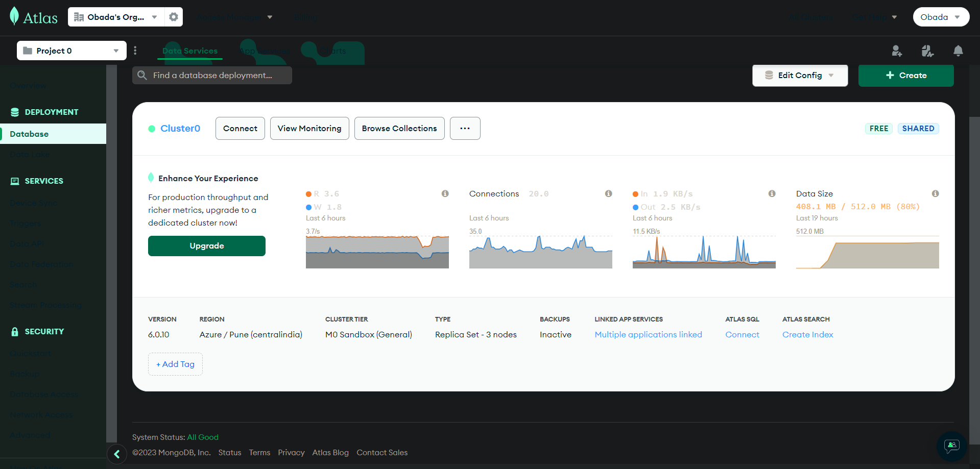Open the project activity feed icon

pos(927,51)
